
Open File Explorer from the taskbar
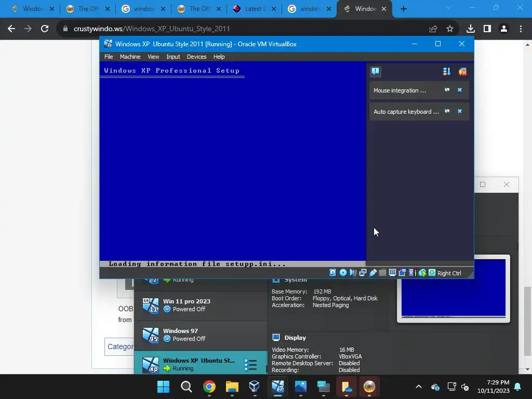(x=232, y=387)
